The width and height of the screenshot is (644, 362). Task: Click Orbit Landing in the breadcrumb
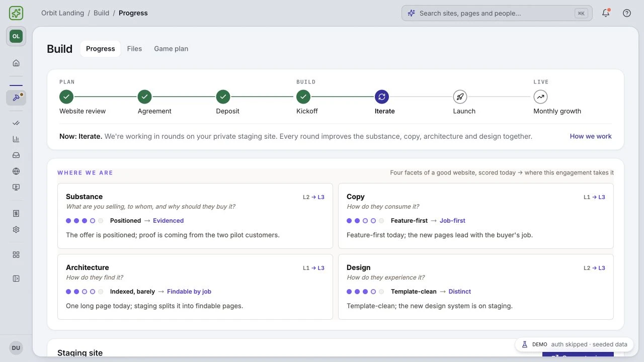tap(63, 13)
